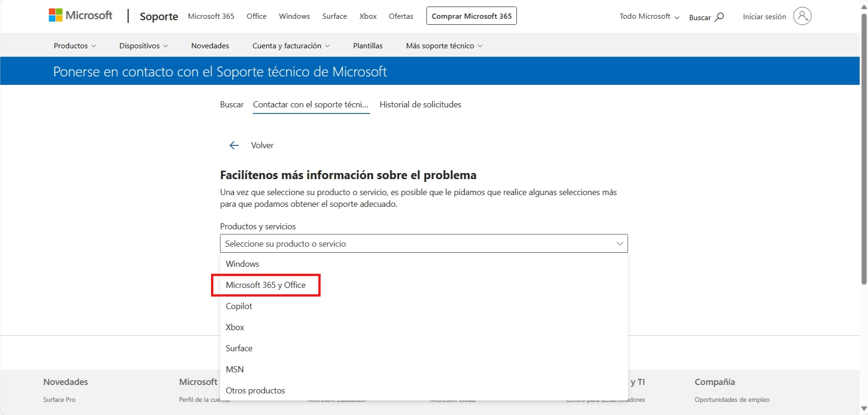
Task: Click the Ponerse en contacto con el Soporte técnico banner title
Action: [220, 71]
